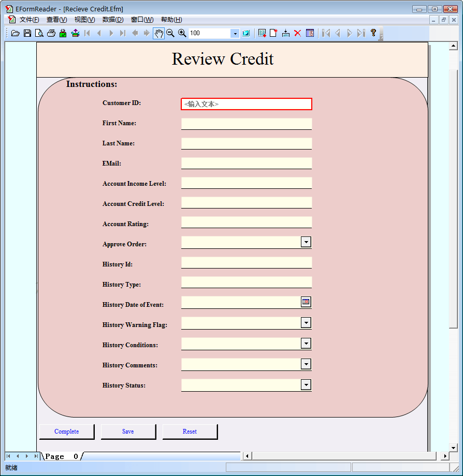The height and width of the screenshot is (476, 463).
Task: Select the hand pan tool
Action: [158, 33]
